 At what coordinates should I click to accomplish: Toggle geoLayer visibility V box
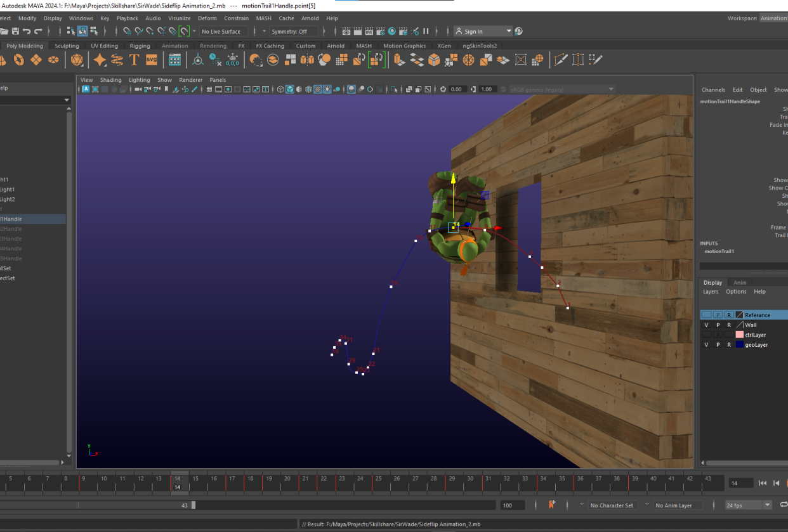(706, 344)
